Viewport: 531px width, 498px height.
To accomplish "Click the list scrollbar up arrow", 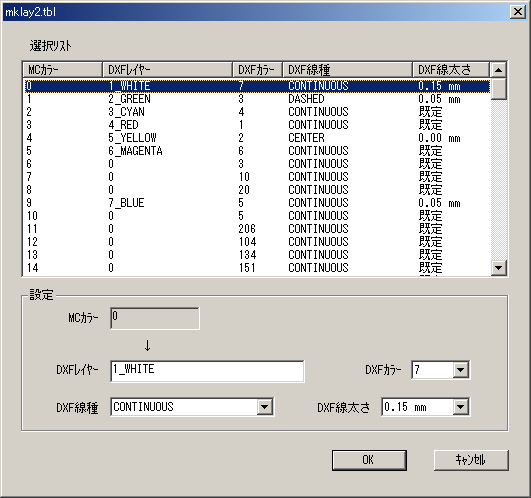I will (x=498, y=70).
